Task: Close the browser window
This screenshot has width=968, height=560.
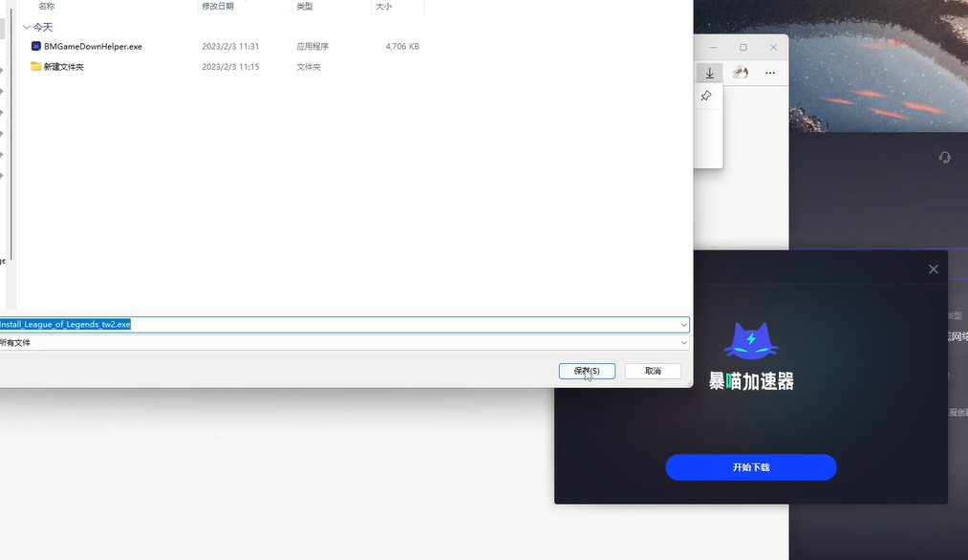Action: tap(773, 48)
